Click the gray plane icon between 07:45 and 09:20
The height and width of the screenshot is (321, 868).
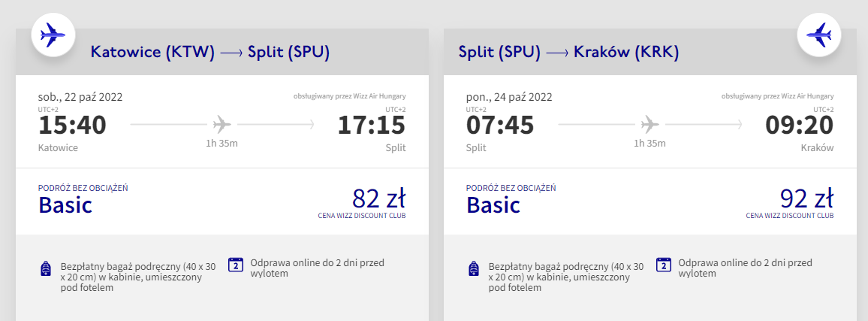click(x=650, y=124)
